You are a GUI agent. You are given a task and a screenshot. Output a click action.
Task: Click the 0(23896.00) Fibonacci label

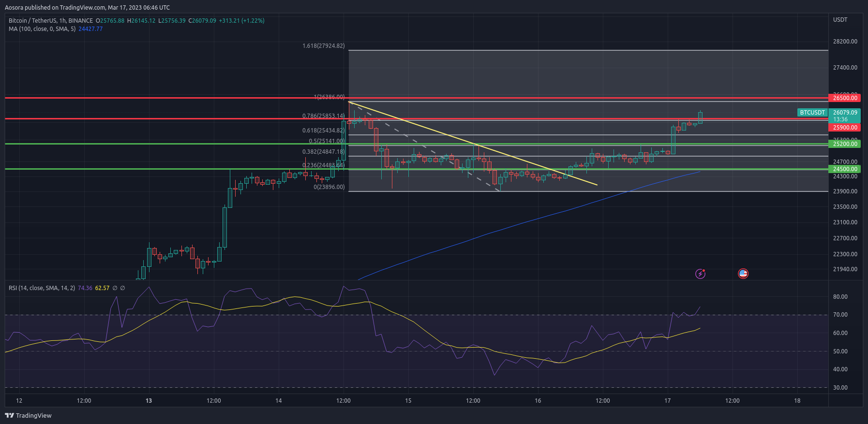point(329,187)
